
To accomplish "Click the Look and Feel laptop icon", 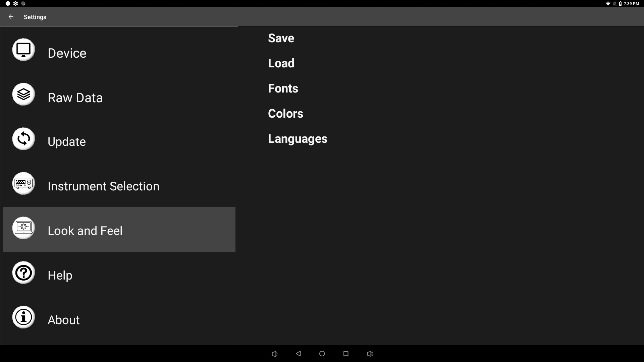I will click(x=23, y=228).
